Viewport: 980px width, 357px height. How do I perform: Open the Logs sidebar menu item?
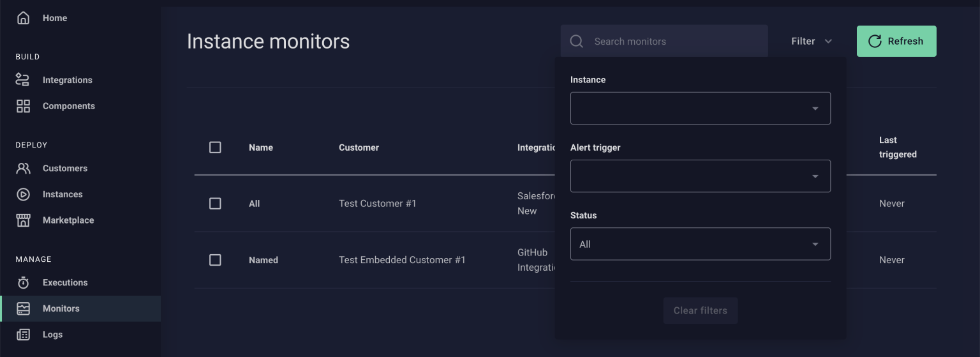pos(52,335)
